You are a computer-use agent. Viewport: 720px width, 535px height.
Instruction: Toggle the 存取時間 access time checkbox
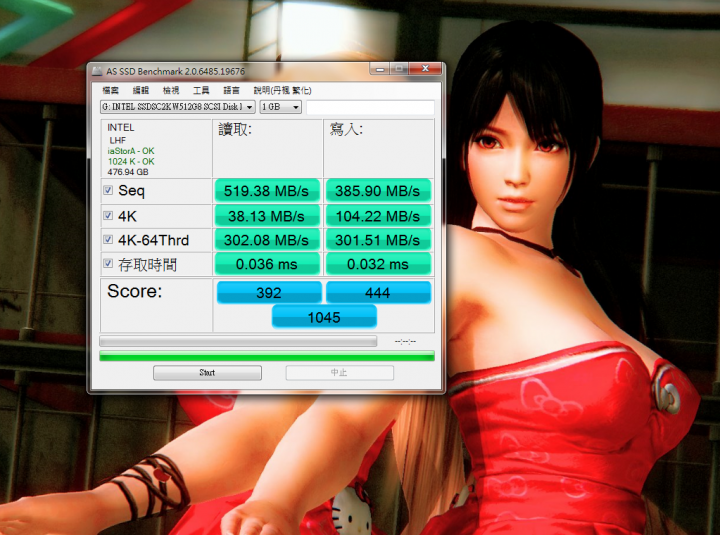point(108,263)
